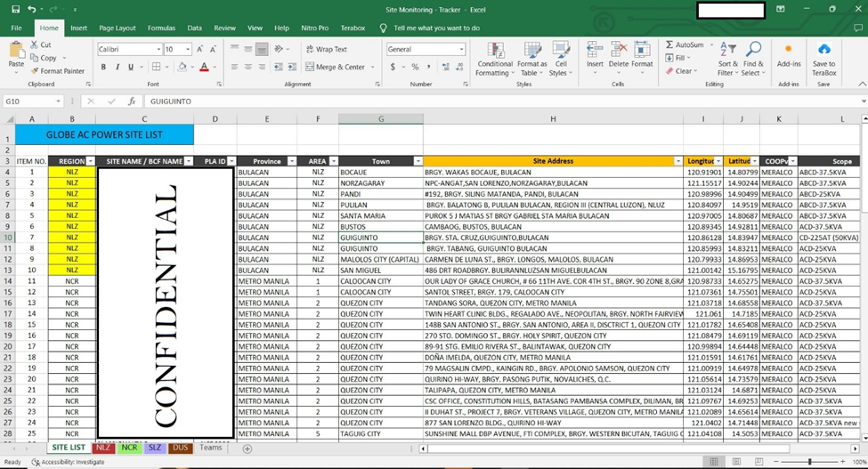Click the Paste icon
Image resolution: width=868 pixels, height=469 pixels.
[x=16, y=53]
